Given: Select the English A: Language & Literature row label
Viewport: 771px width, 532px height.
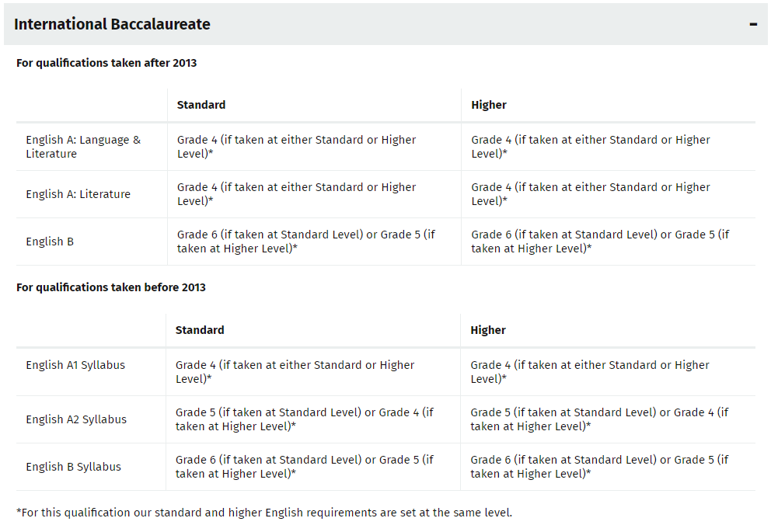Looking at the screenshot, I should (83, 147).
